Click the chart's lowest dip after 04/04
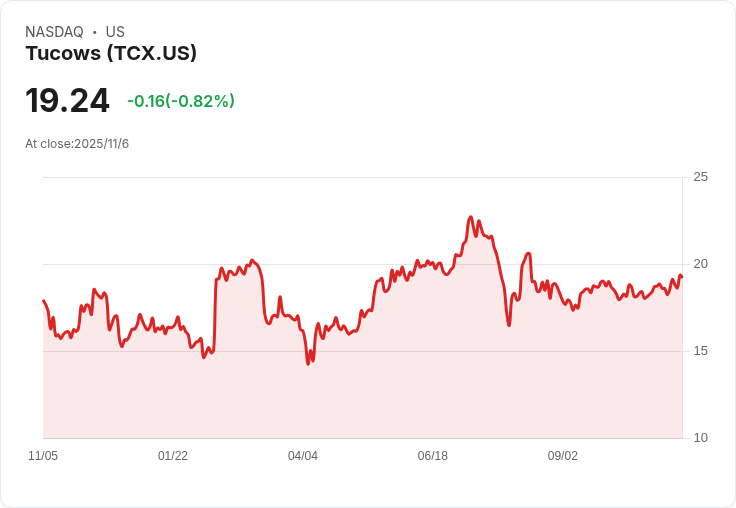 click(x=308, y=364)
